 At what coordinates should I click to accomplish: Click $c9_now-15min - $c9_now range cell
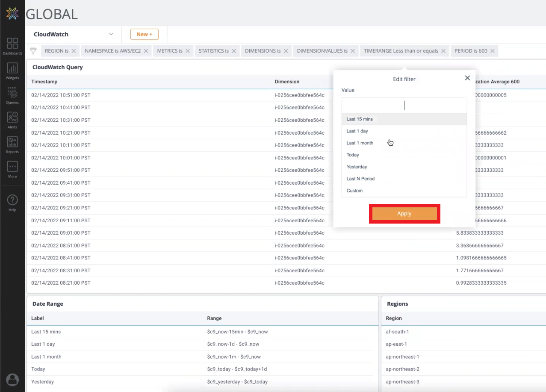[237, 332]
